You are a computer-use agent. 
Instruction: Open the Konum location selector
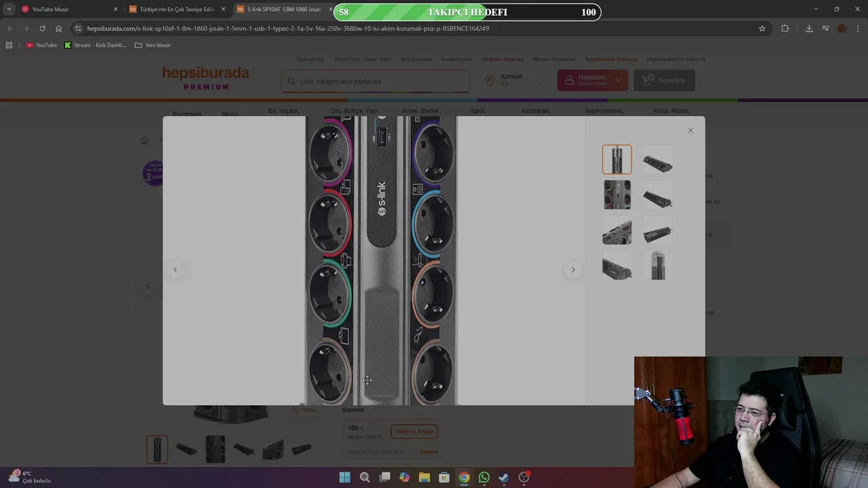tap(513, 80)
